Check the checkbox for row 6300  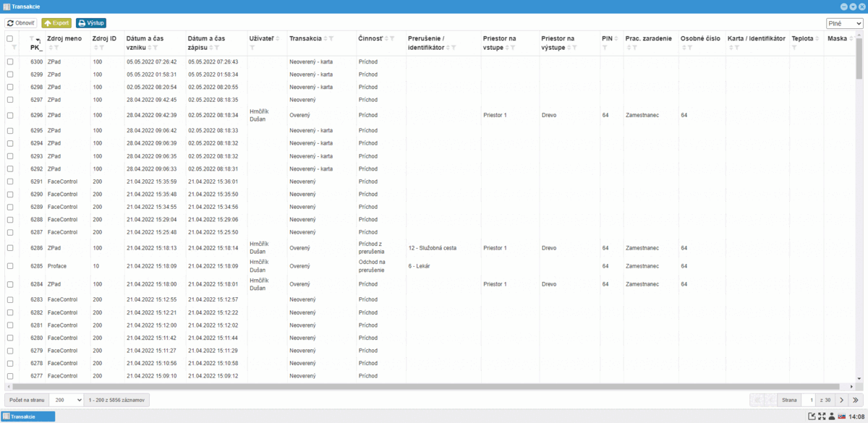[10, 62]
